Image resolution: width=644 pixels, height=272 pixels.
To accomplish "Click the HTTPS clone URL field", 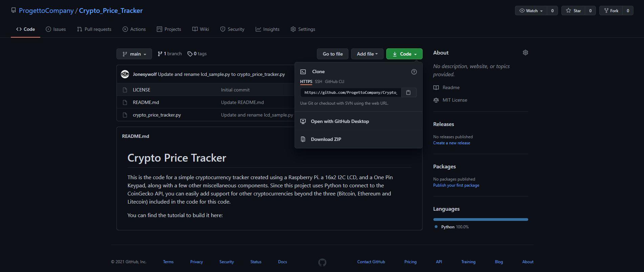I will pyautogui.click(x=350, y=92).
